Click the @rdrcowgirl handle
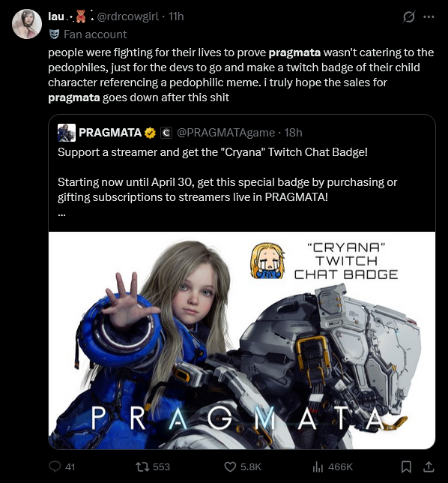This screenshot has width=448, height=483. 128,16
